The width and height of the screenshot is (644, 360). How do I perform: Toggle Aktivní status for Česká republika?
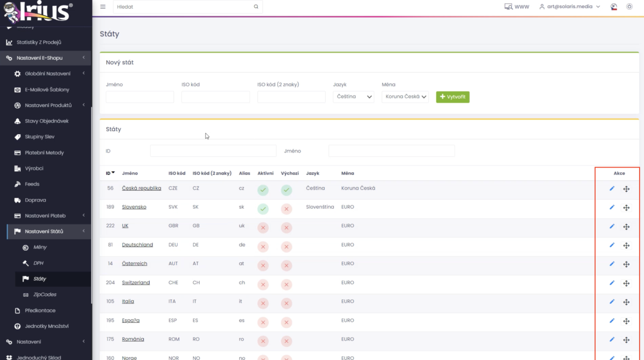263,190
